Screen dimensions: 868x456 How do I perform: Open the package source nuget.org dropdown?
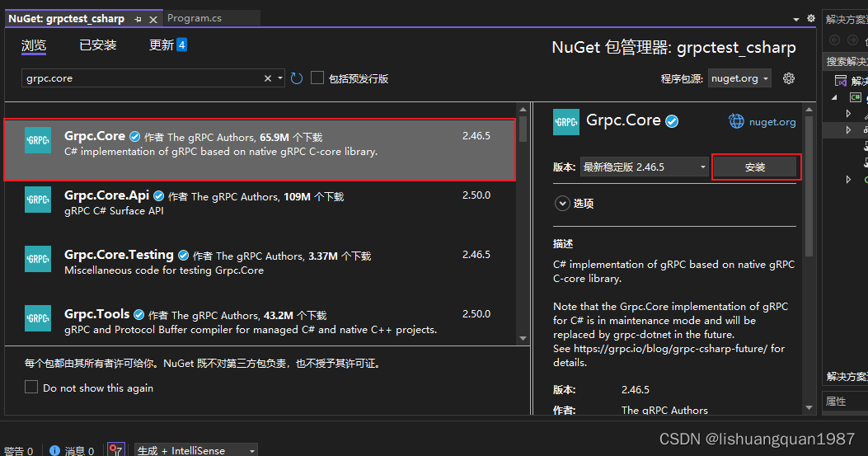pos(740,78)
